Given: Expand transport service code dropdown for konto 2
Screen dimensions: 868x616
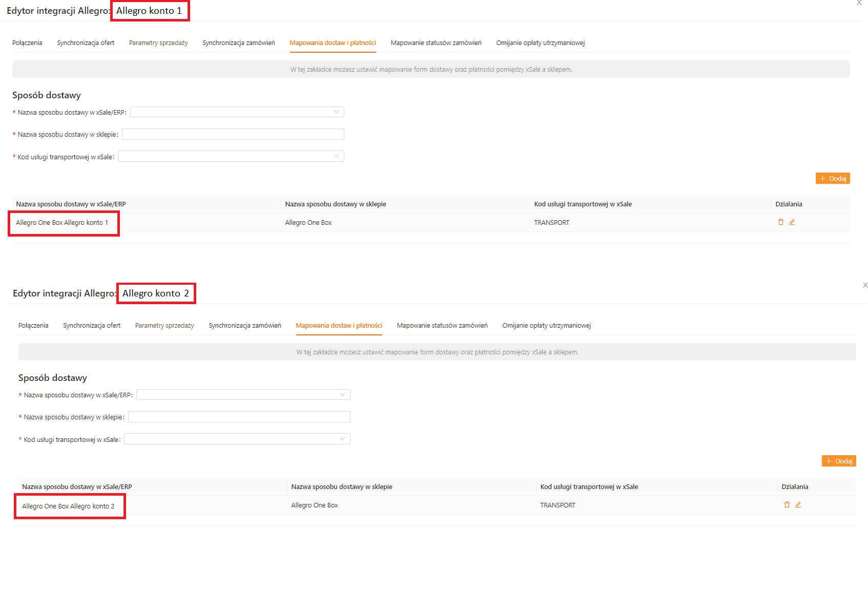Looking at the screenshot, I should coord(237,439).
